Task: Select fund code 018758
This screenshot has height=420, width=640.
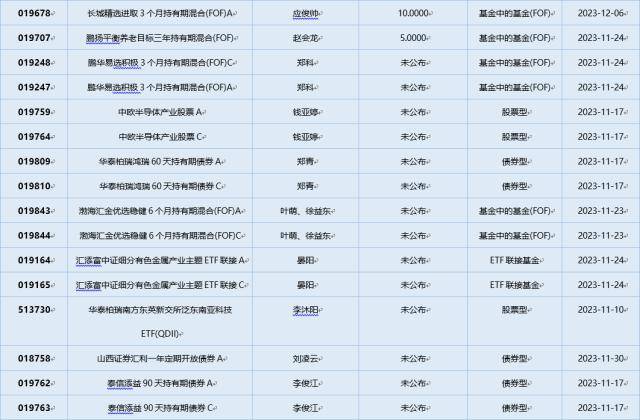Action: click(x=34, y=358)
